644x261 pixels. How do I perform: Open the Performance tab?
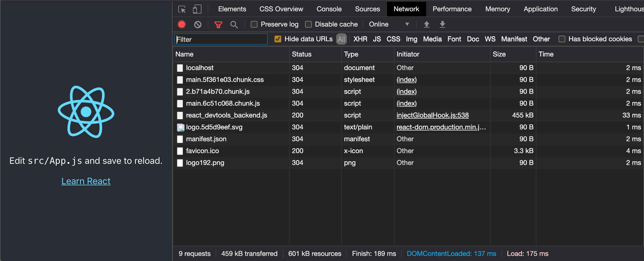452,9
